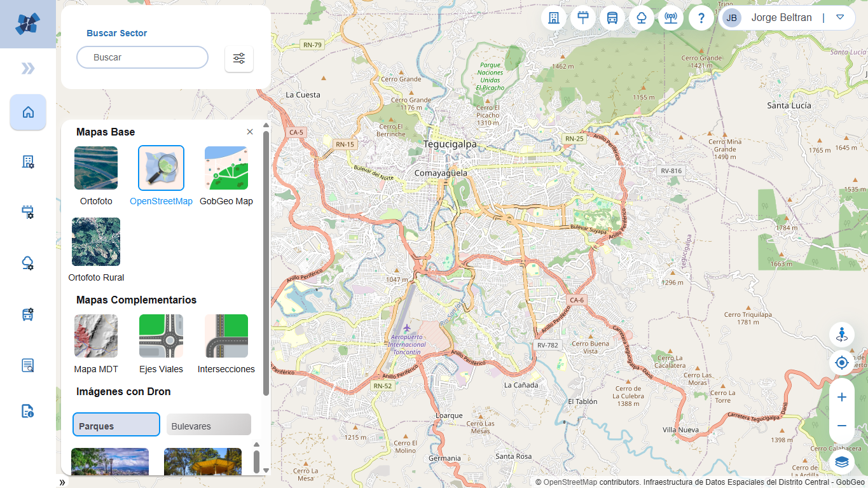The image size is (868, 488).
Task: Zoom in the map with plus button
Action: (x=842, y=397)
